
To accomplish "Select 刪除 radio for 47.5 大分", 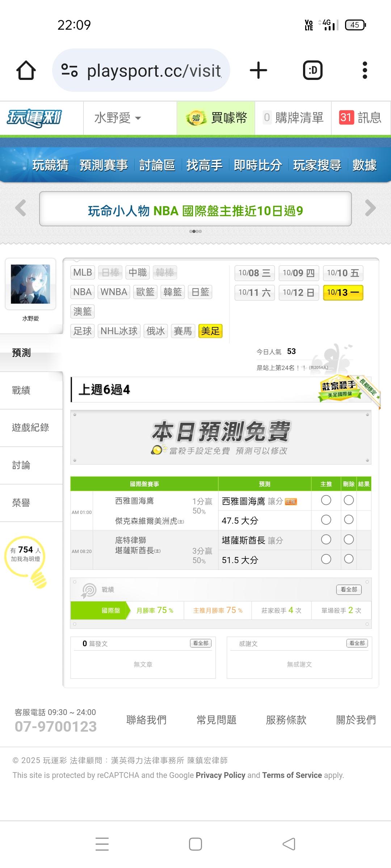I will 349,520.
